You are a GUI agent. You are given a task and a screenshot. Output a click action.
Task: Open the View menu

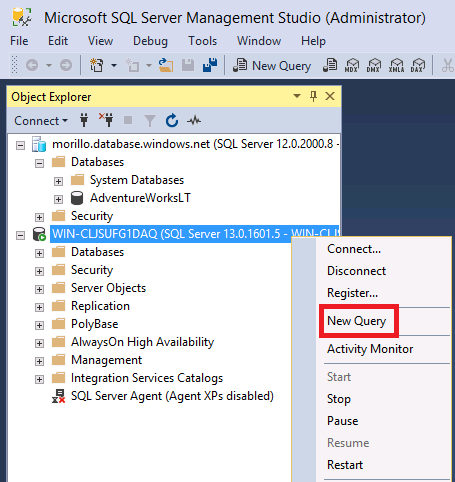click(x=100, y=41)
